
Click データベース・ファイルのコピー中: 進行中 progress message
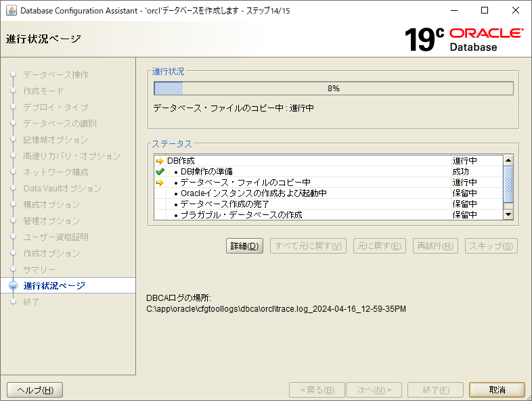(x=234, y=108)
